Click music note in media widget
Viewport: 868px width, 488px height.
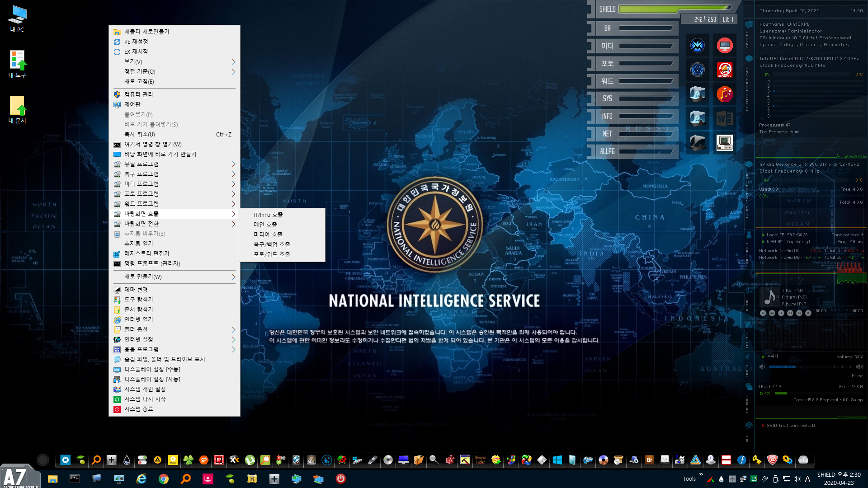(x=769, y=297)
